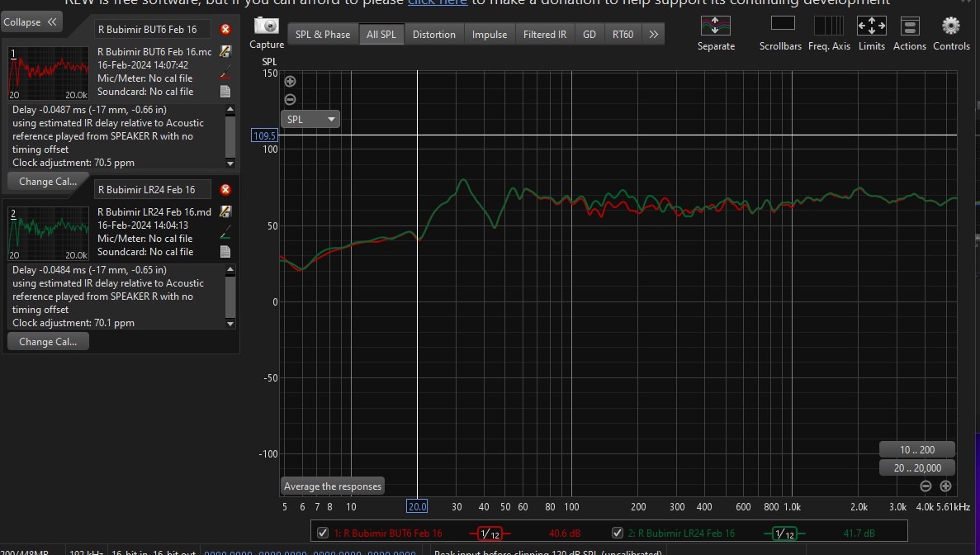Click the 109.5 SPL cursor value box

pos(264,135)
